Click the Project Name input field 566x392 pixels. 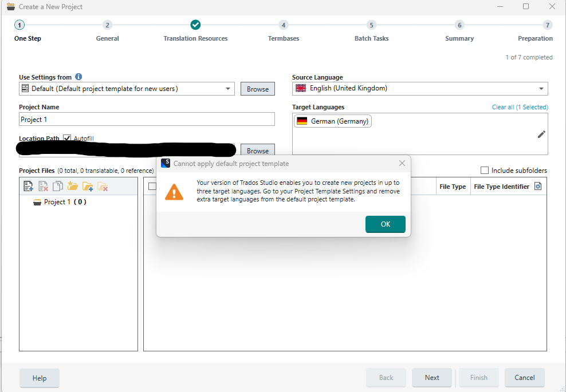[x=147, y=120]
